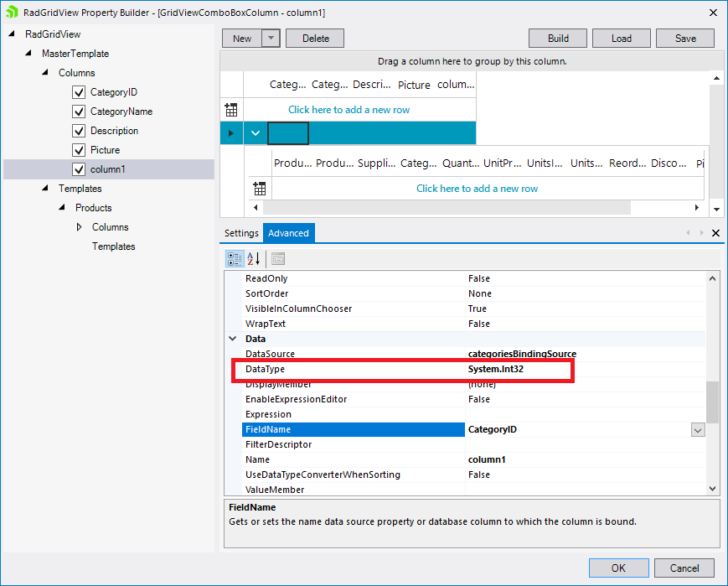The image size is (728, 586).
Task: Click the property grid scroll up arrow
Action: (713, 278)
